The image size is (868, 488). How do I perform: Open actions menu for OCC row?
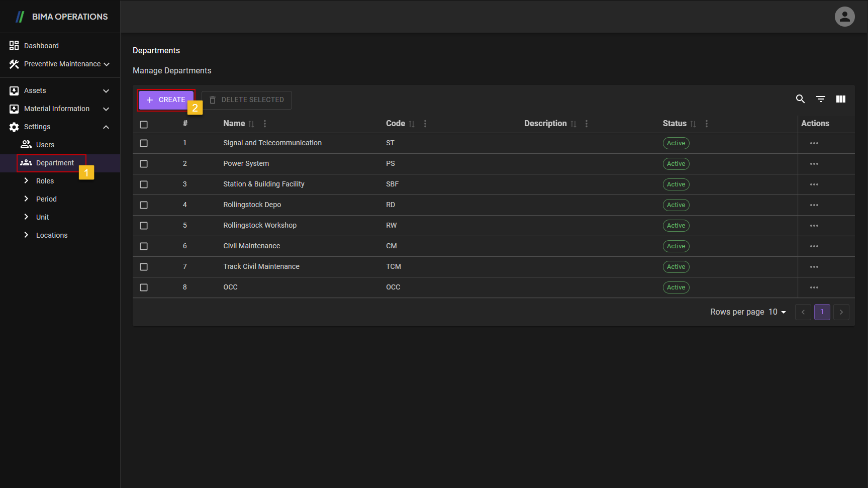(814, 287)
